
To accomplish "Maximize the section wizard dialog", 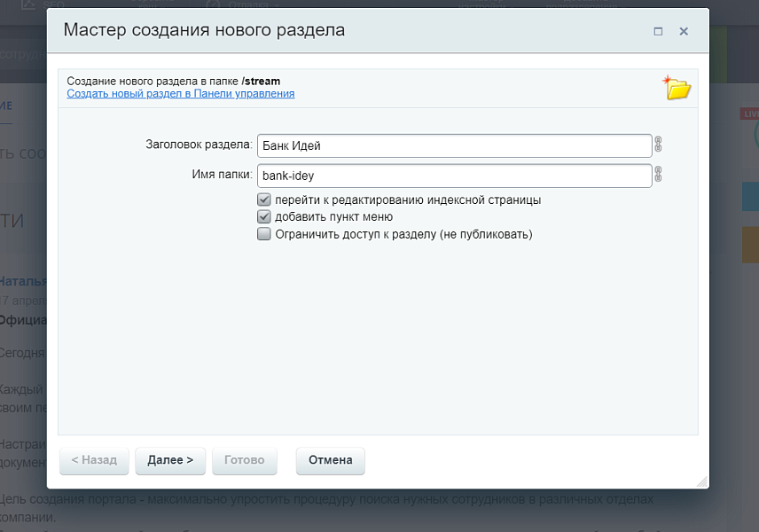I will click(x=658, y=31).
